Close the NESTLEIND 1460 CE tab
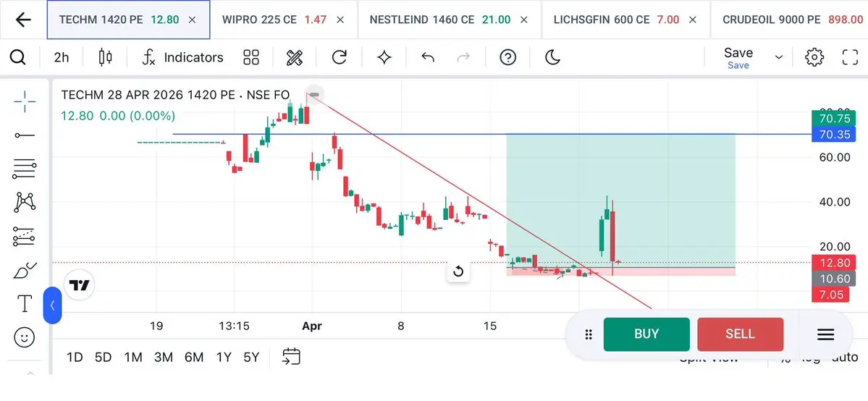Image resolution: width=868 pixels, height=401 pixels. tap(523, 20)
